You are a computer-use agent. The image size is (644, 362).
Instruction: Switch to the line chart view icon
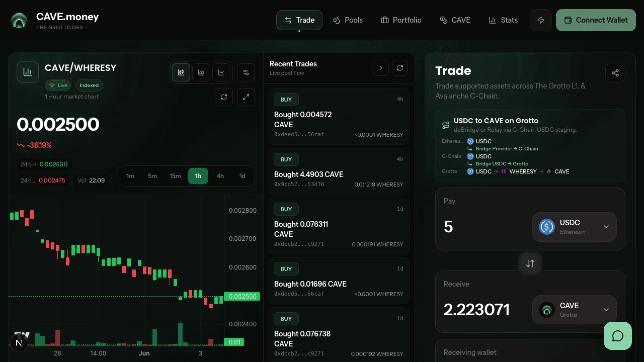tap(221, 72)
